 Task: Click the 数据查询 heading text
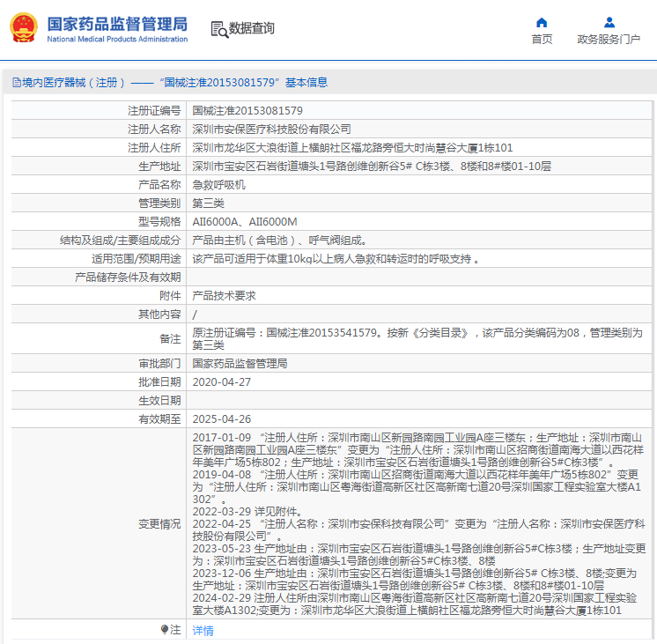pyautogui.click(x=251, y=28)
